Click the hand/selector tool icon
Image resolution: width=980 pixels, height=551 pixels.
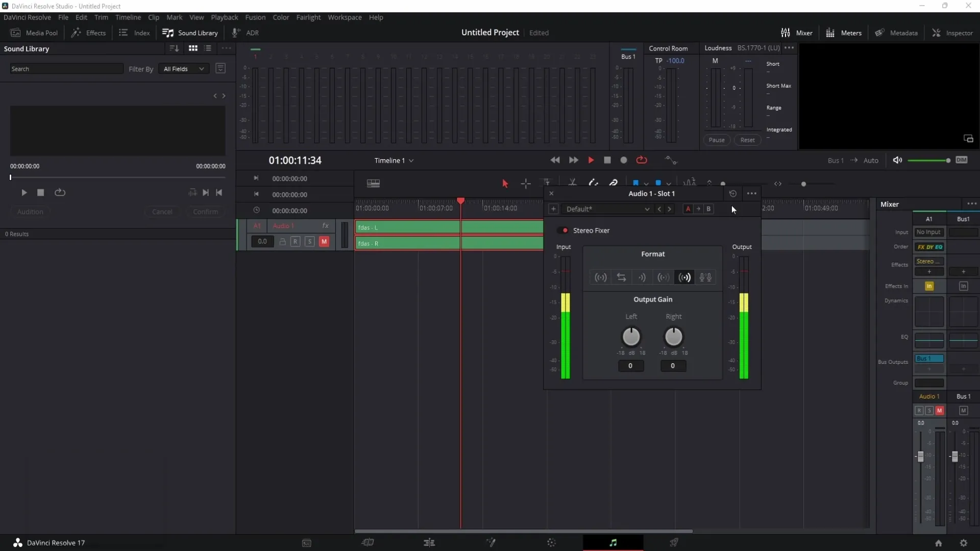coord(504,183)
